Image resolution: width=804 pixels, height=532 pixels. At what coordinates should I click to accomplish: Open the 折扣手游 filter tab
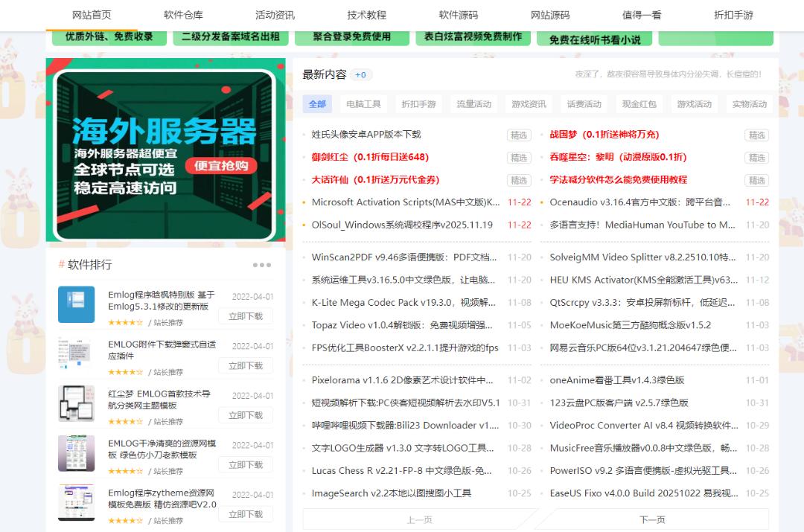(x=418, y=104)
